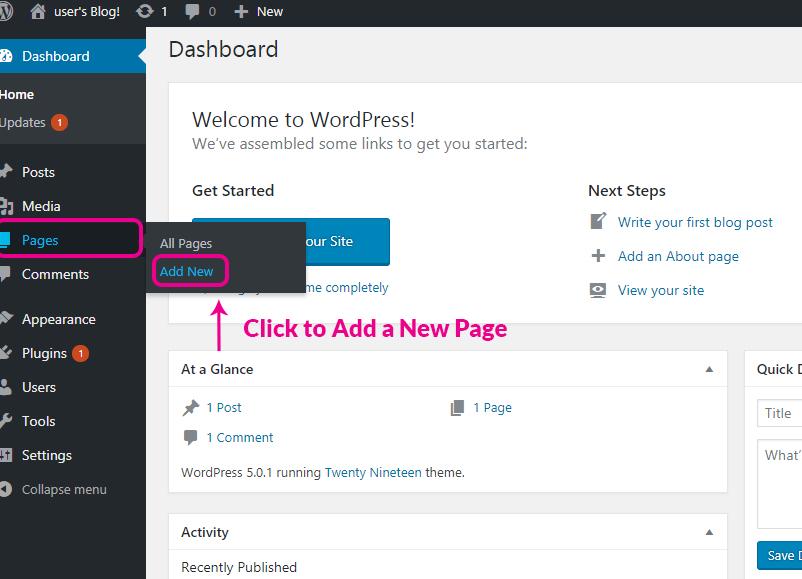Go to Updates under Dashboard

click(23, 123)
